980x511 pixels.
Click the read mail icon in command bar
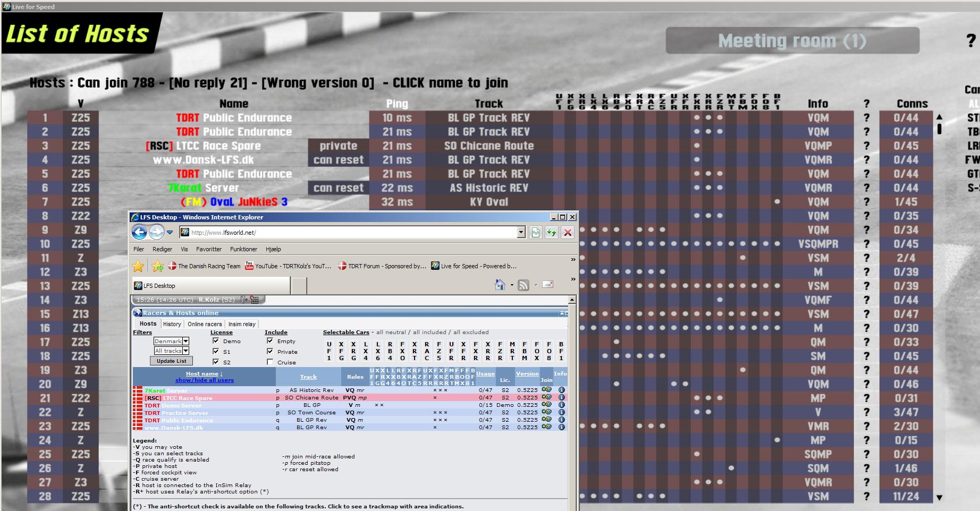(548, 284)
